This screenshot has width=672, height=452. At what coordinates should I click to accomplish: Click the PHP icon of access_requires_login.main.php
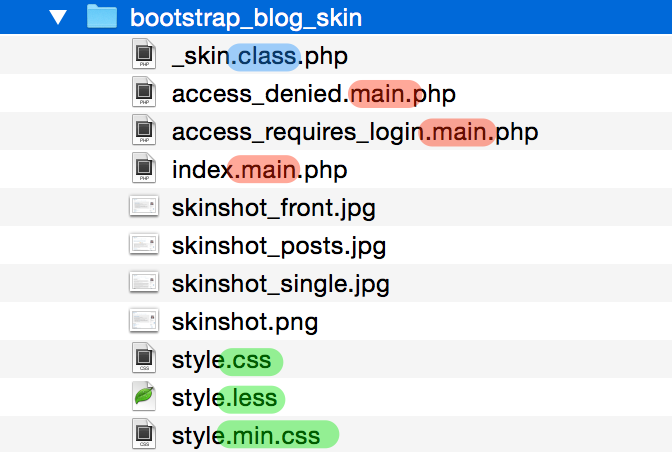coord(144,130)
